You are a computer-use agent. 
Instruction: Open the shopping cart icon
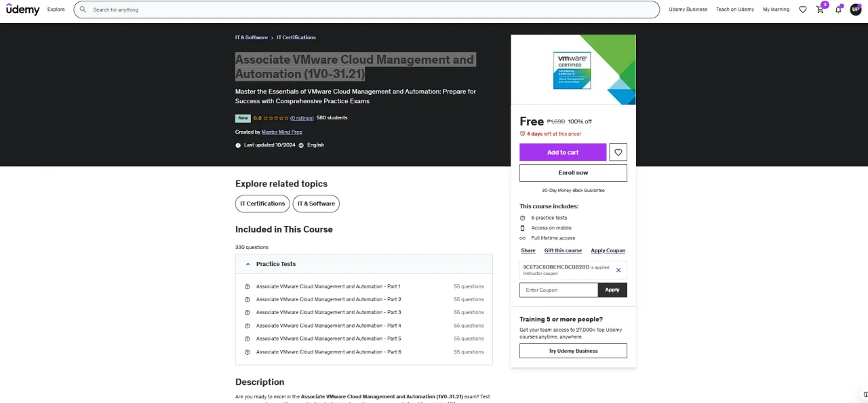coord(820,9)
